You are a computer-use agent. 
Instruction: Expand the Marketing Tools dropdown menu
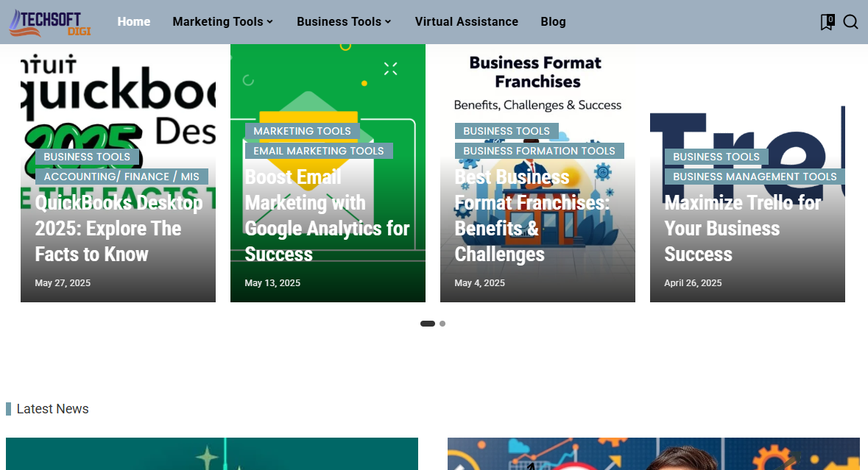pyautogui.click(x=222, y=22)
